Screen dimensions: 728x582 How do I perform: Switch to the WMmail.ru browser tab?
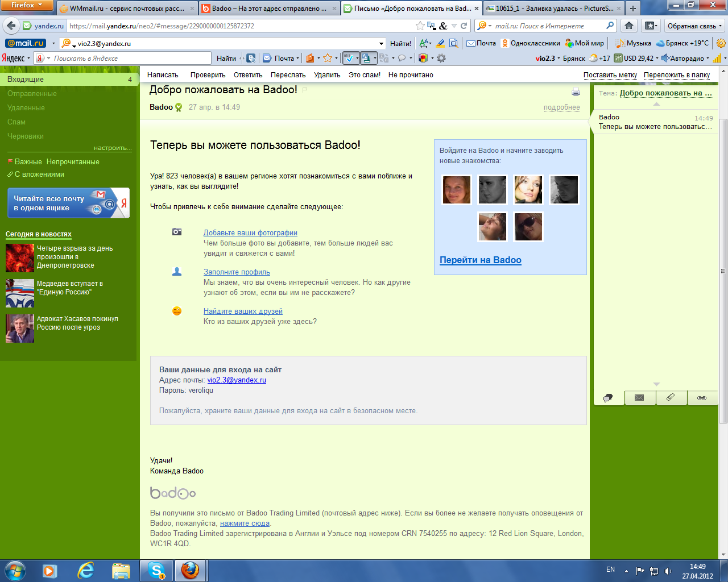127,9
